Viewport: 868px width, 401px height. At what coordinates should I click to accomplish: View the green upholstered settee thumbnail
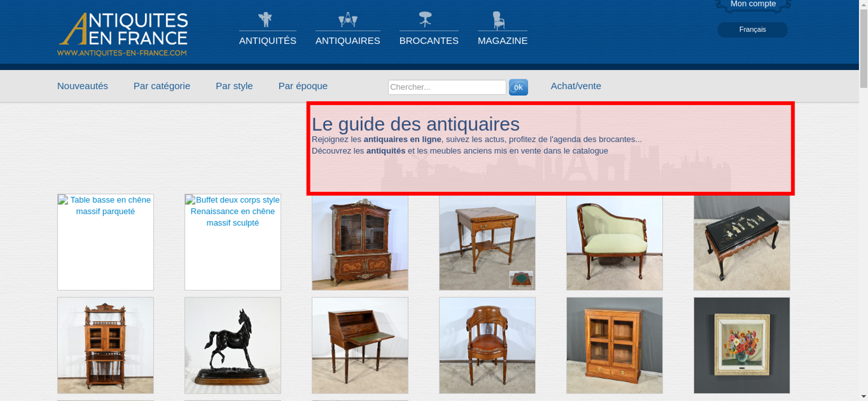coord(615,243)
